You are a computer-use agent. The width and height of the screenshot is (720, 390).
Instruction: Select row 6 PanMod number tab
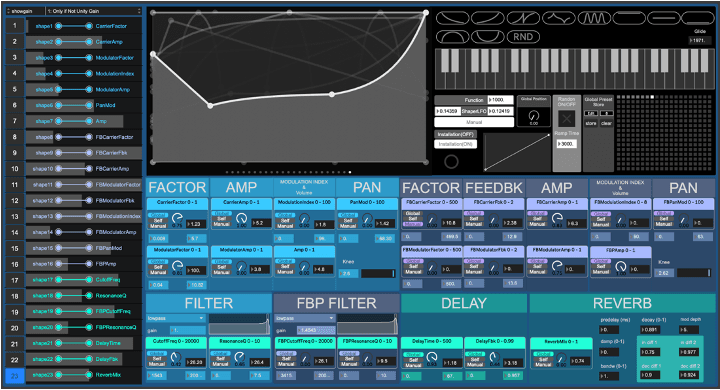tap(15, 105)
